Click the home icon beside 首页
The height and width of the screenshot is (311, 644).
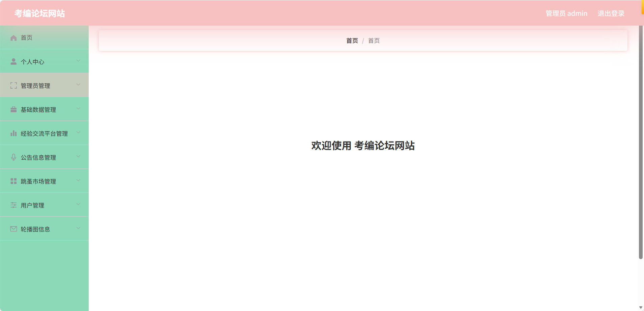pos(13,38)
